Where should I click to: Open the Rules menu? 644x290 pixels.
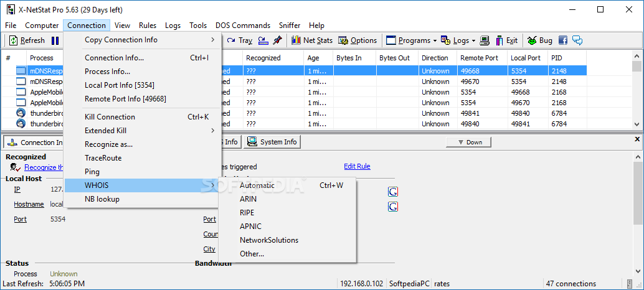[148, 26]
